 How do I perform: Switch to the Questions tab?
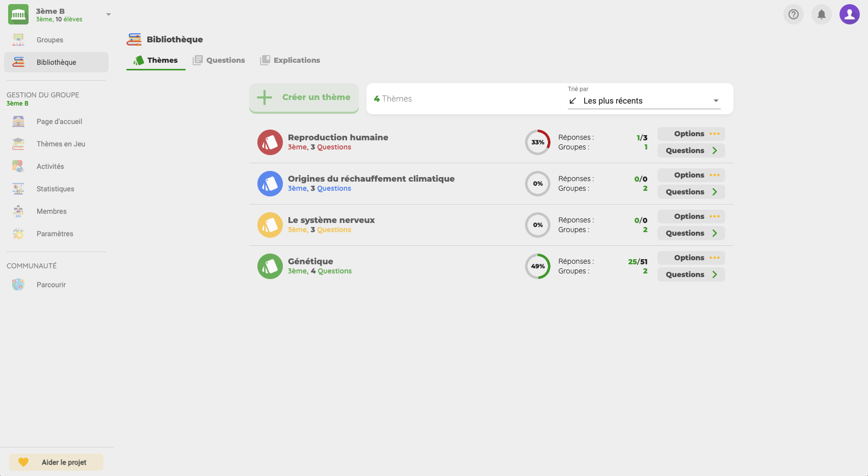coord(219,60)
